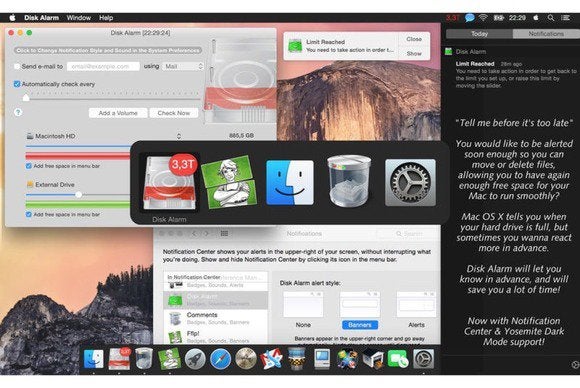The height and width of the screenshot is (388, 580).
Task: Open the Help menu
Action: [x=106, y=18]
